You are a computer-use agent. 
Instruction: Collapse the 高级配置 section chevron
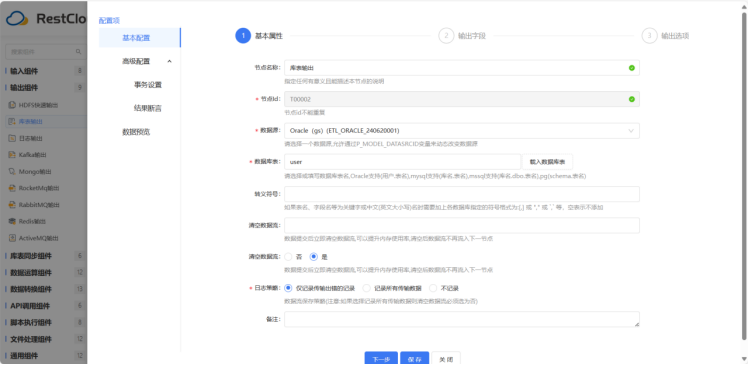click(x=169, y=61)
